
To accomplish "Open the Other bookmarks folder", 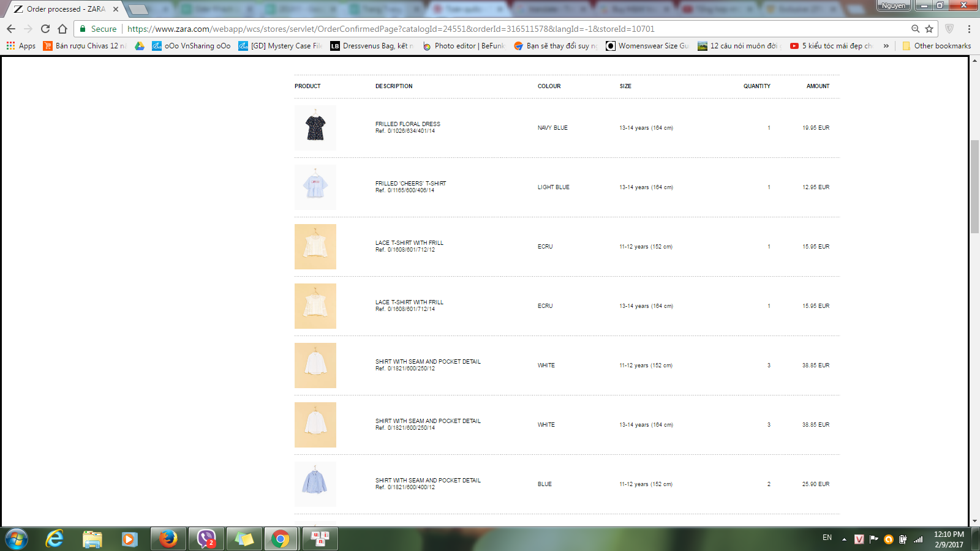I will 937,46.
